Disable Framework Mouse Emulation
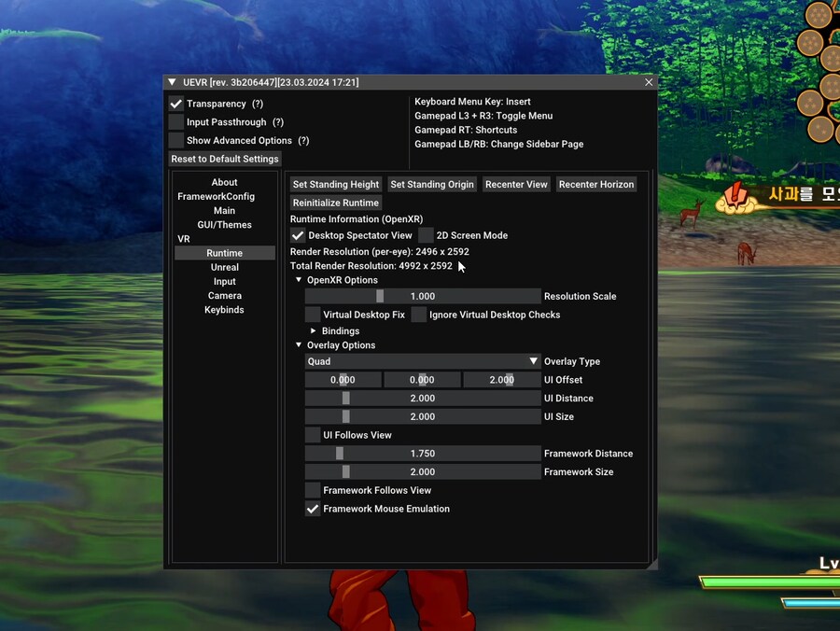Screen dimensions: 840x631 pos(313,509)
